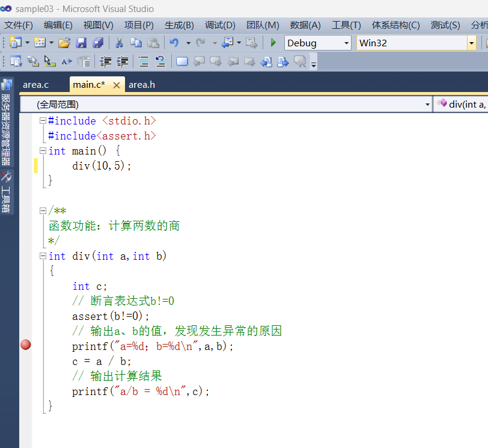The height and width of the screenshot is (448, 488).
Task: Click the Open File folder icon
Action: coord(64,43)
